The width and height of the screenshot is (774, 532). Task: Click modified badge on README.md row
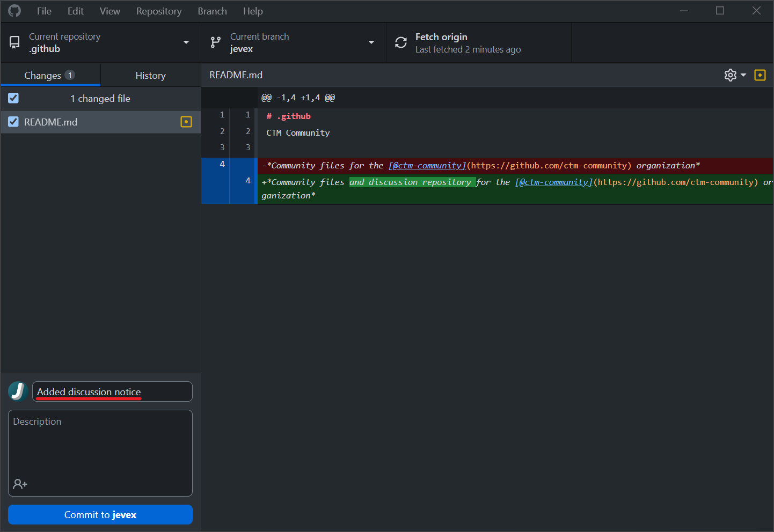(x=186, y=122)
